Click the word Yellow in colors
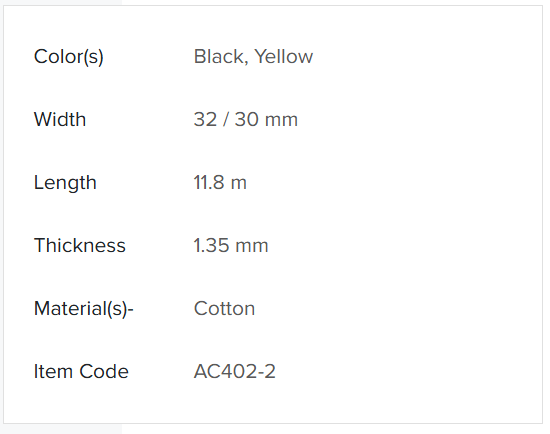550x434 pixels. point(283,56)
